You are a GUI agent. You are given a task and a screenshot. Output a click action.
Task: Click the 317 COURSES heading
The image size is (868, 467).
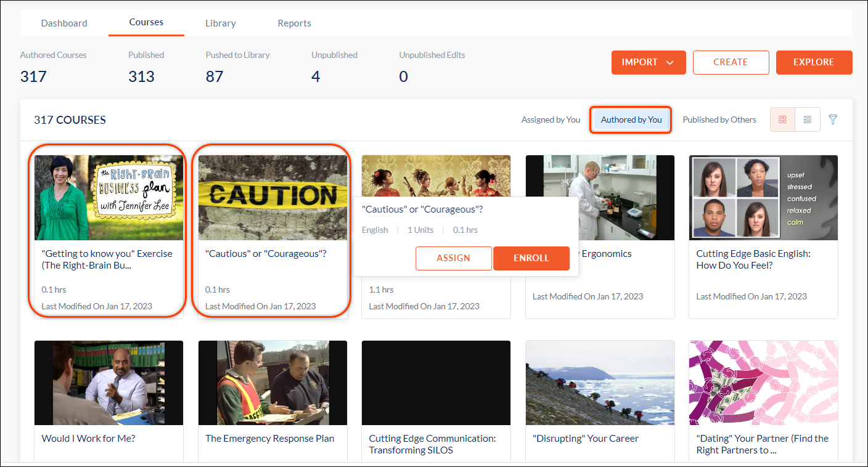click(x=70, y=120)
